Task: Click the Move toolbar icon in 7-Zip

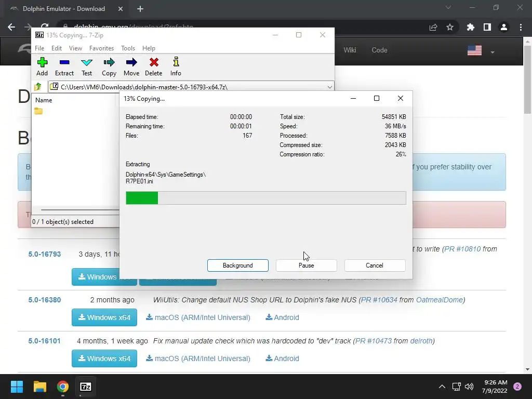Action: point(131,66)
